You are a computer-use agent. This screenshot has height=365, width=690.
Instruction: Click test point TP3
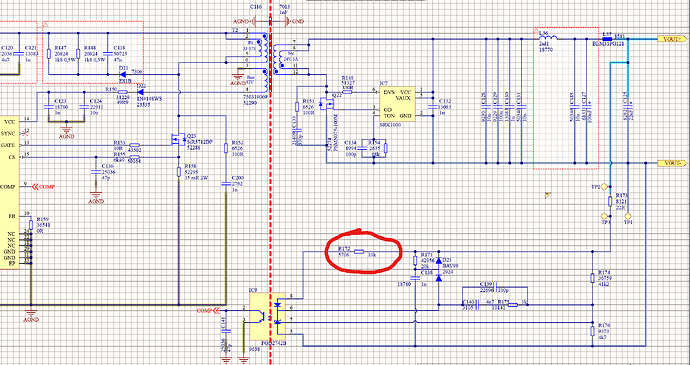[604, 216]
